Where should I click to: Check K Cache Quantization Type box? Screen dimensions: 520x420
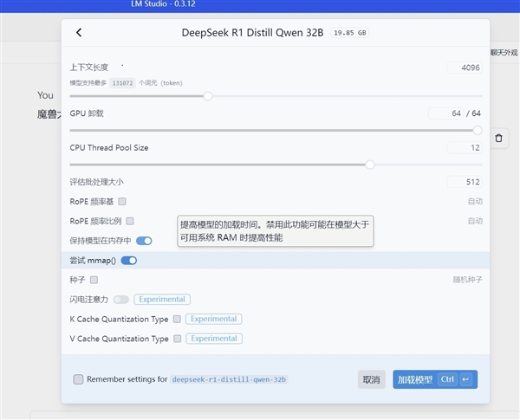[178, 319]
